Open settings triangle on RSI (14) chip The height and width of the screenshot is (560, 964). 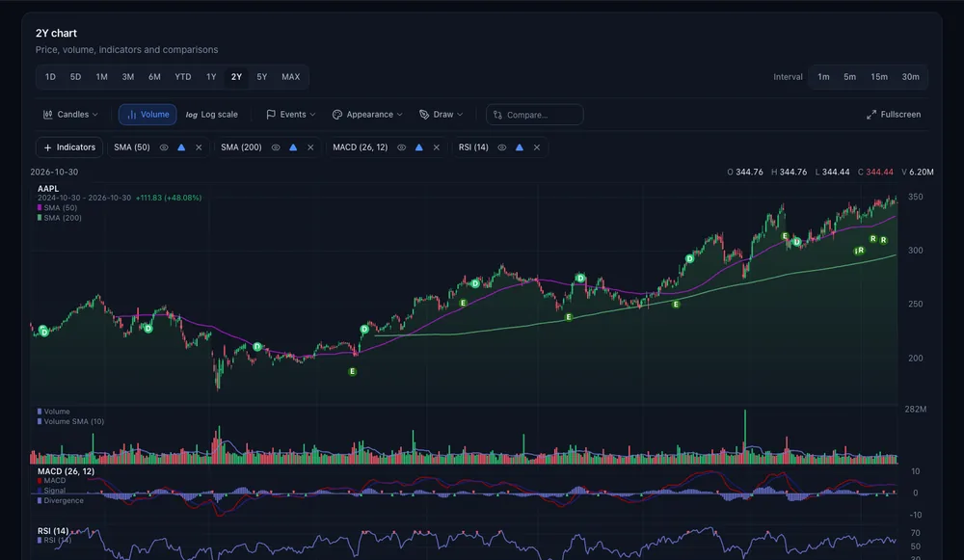(520, 147)
